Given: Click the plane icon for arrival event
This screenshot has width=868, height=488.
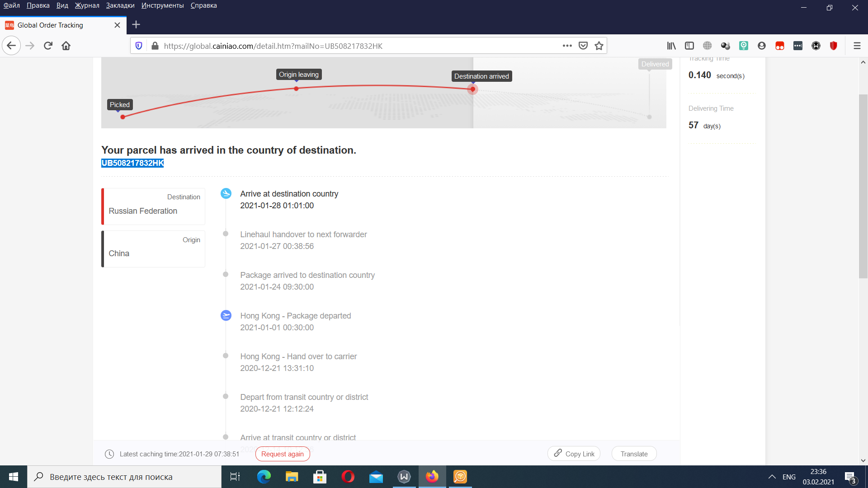Looking at the screenshot, I should [x=226, y=193].
